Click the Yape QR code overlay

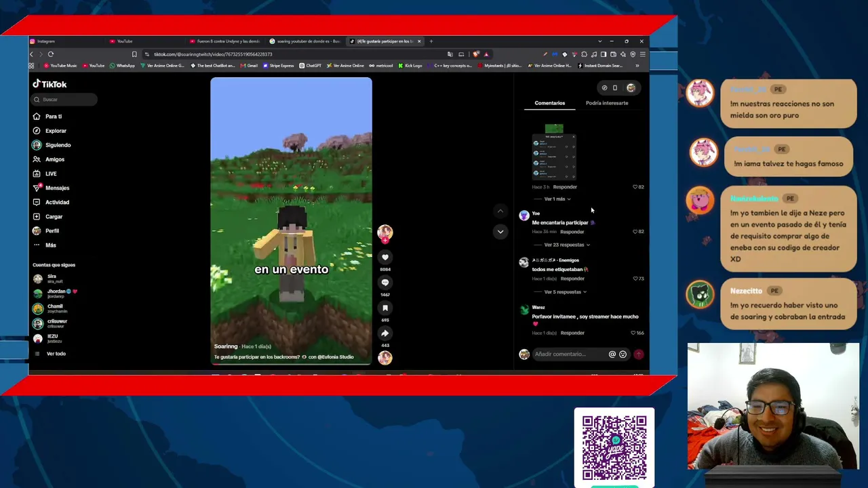[614, 447]
